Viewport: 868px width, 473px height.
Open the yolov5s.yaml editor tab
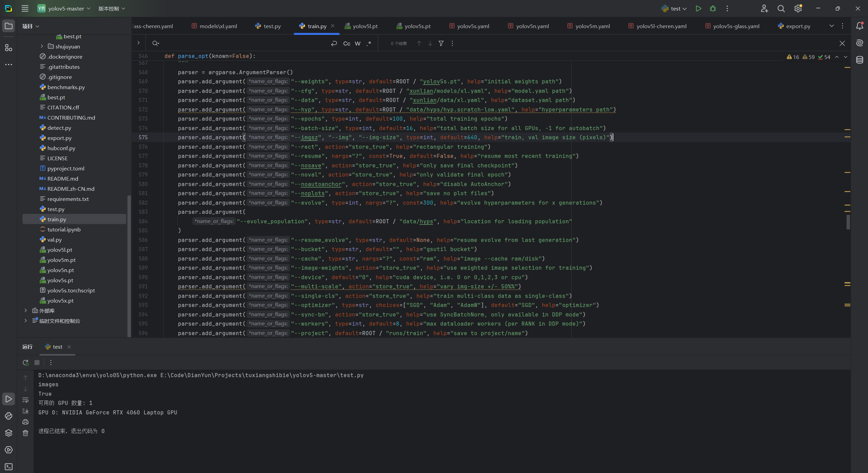click(473, 26)
